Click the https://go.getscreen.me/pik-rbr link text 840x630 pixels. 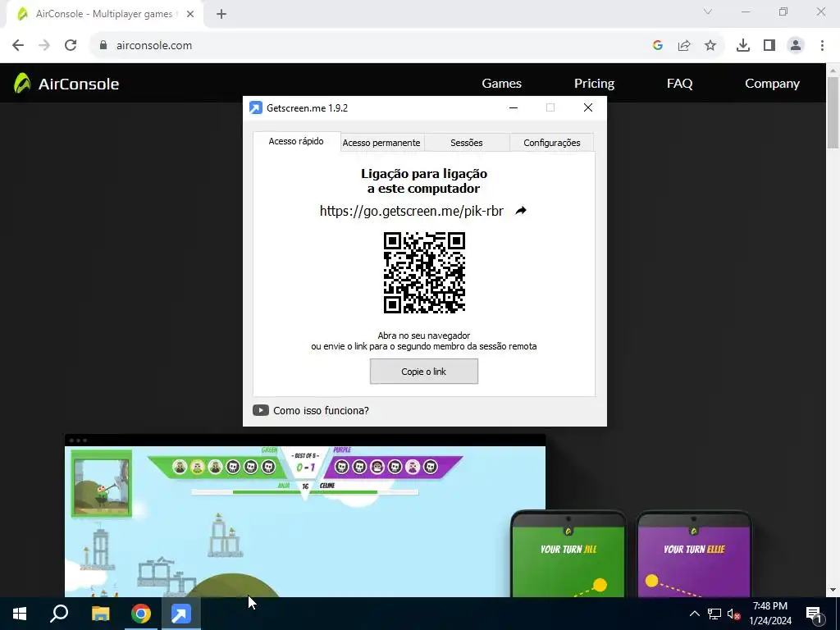[x=412, y=211]
